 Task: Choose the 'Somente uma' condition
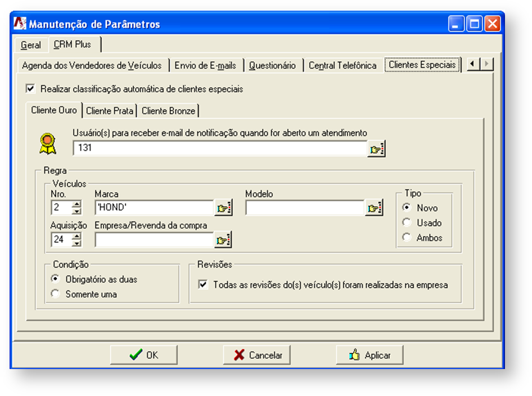pyautogui.click(x=55, y=294)
